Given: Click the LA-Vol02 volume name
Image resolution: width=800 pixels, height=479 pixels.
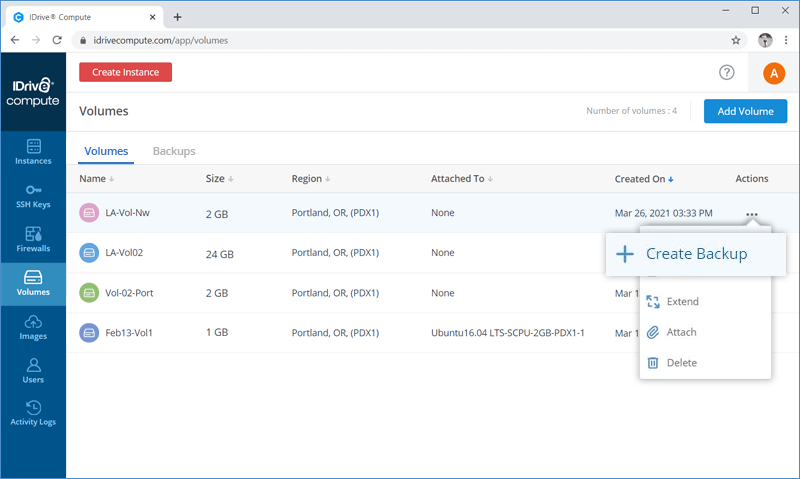Looking at the screenshot, I should coord(124,253).
